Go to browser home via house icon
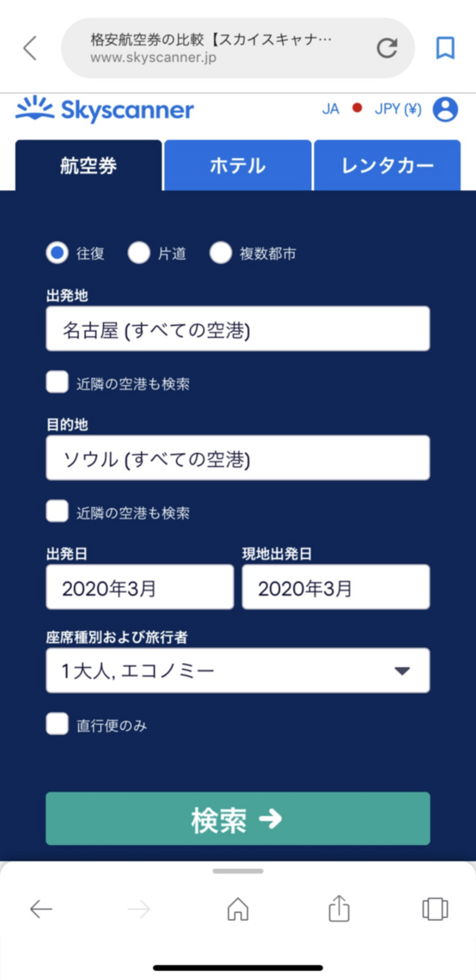 [238, 909]
